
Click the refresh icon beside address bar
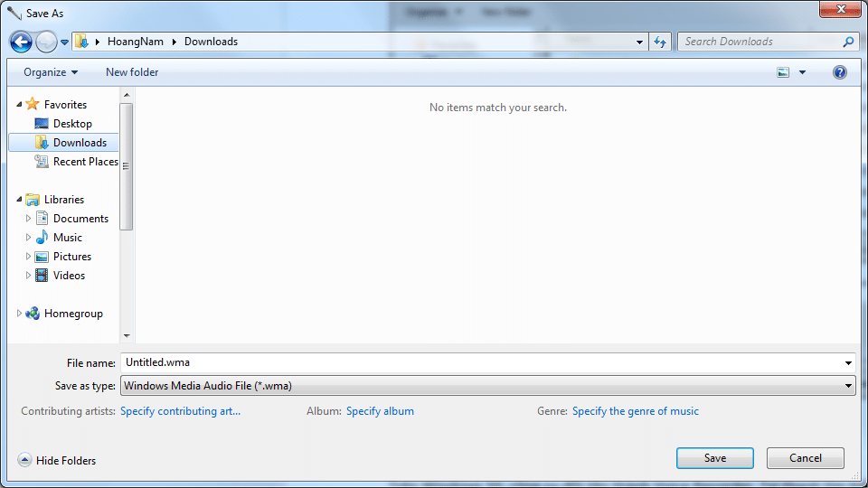660,42
